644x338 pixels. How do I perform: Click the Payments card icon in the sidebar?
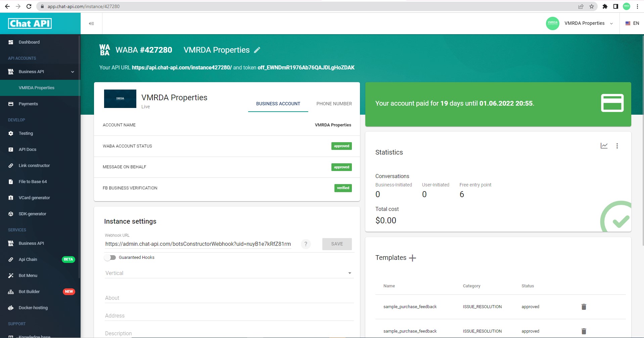(x=11, y=104)
